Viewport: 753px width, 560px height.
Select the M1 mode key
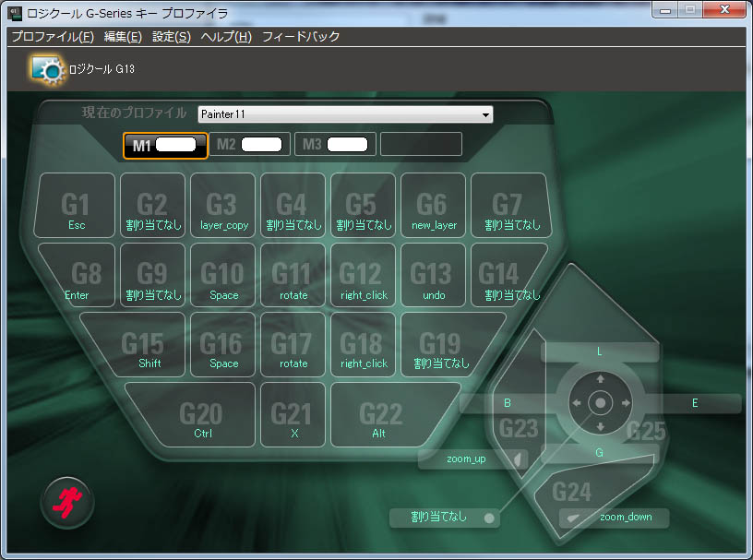[165, 146]
